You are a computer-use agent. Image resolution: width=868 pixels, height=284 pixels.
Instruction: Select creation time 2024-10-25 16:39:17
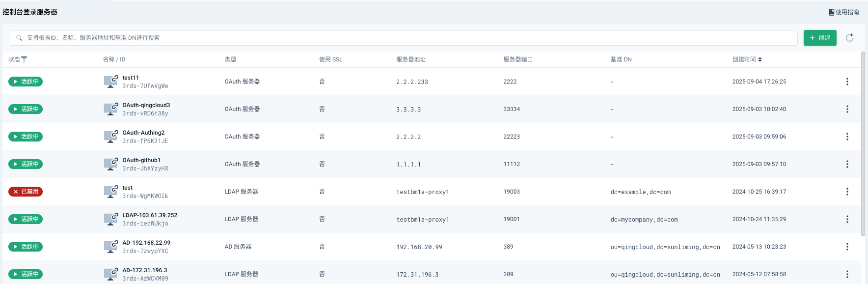pos(759,192)
